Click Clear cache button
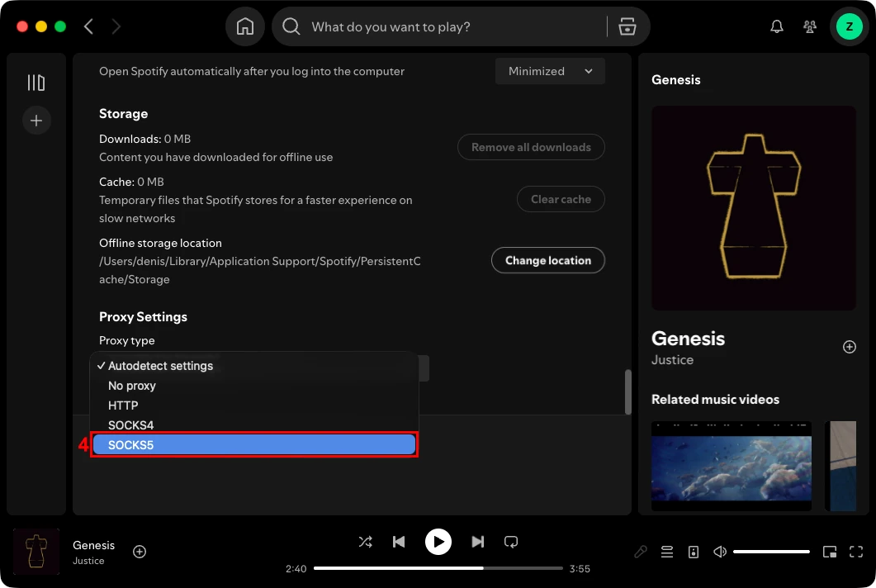 coord(561,199)
